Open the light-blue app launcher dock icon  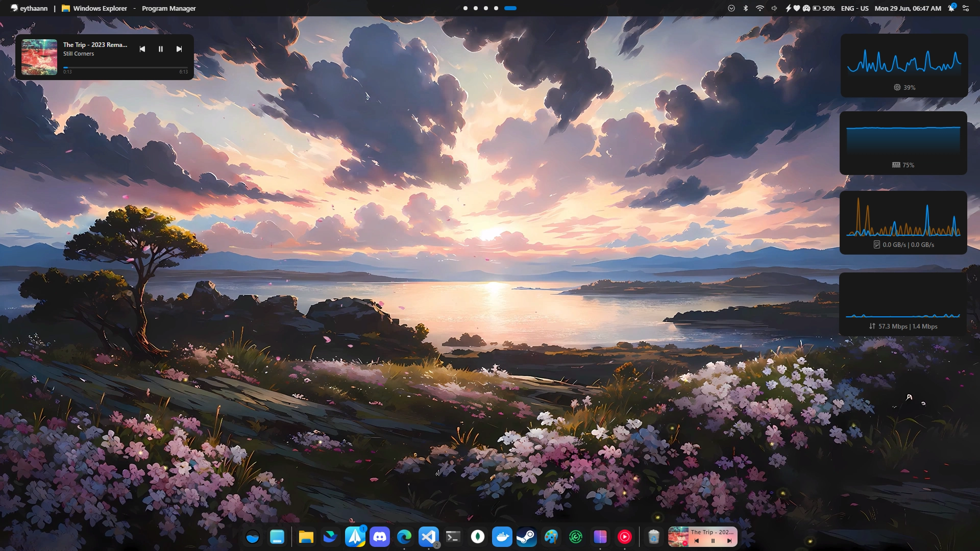[x=277, y=537]
